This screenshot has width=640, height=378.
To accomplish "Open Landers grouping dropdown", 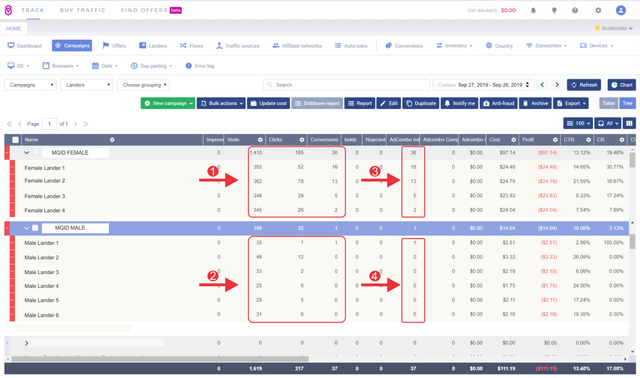I will tap(87, 85).
